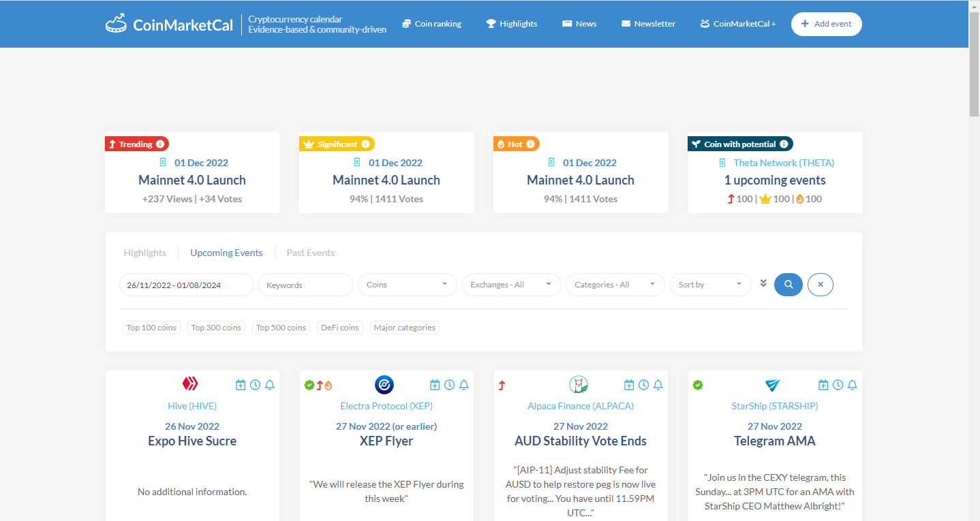Open the info icon on Significant badge

[x=365, y=144]
